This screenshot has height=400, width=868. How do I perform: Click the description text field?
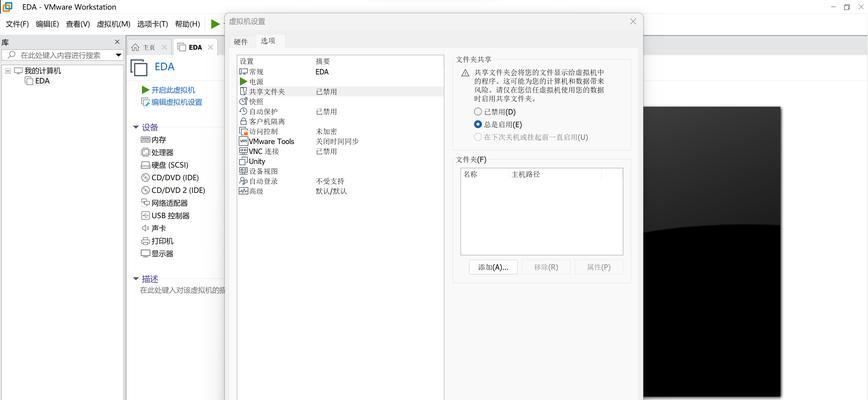coord(182,290)
